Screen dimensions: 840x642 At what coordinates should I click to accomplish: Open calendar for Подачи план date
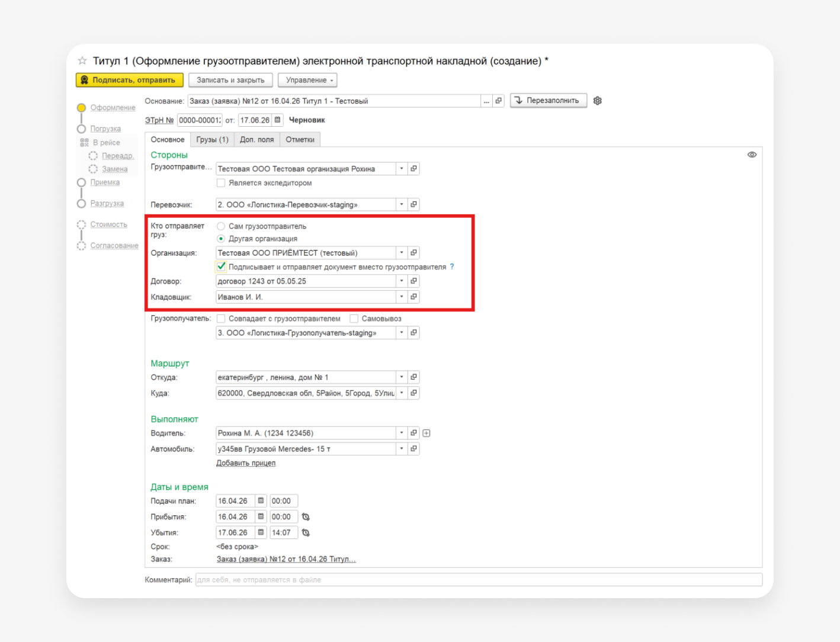pos(261,501)
